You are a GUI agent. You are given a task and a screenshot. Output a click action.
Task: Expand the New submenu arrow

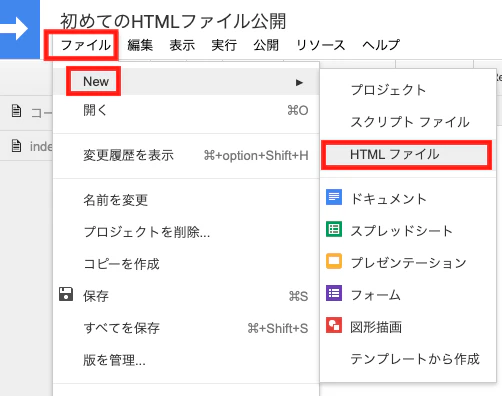point(299,82)
